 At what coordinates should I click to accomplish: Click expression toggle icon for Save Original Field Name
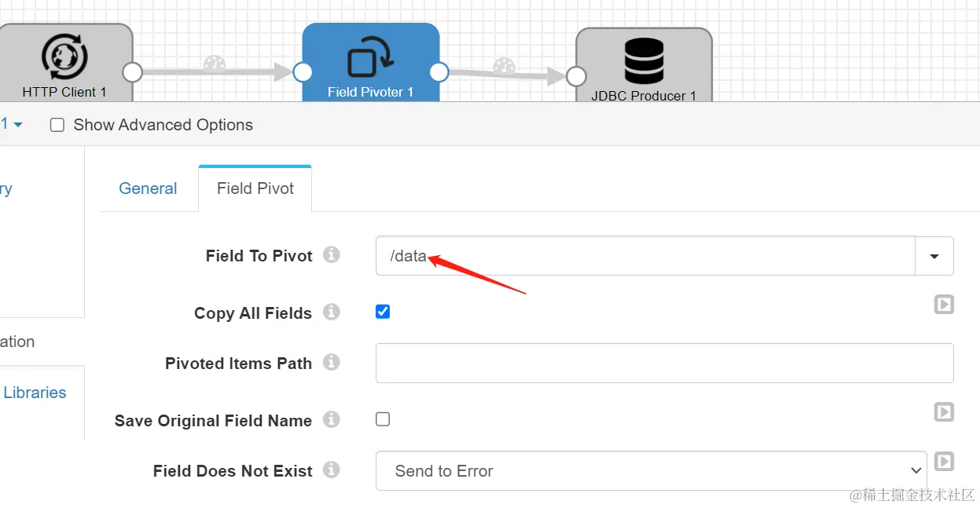(944, 411)
